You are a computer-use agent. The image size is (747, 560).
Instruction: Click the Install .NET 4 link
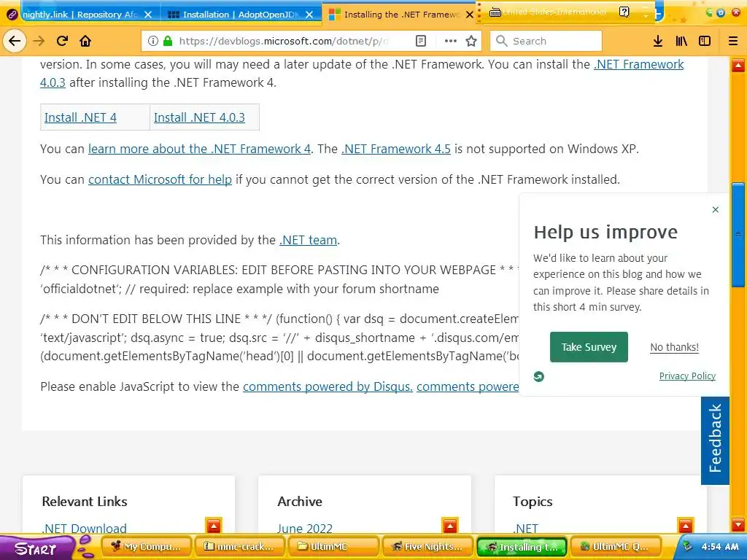80,117
